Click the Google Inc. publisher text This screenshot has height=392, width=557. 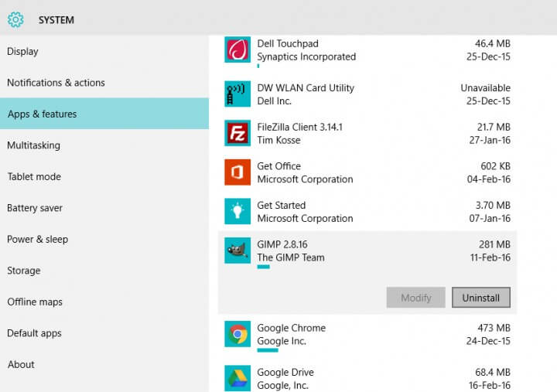pos(282,341)
